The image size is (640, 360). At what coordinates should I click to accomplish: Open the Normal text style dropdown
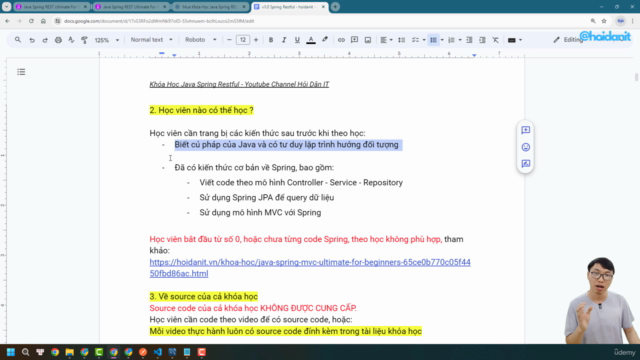151,40
